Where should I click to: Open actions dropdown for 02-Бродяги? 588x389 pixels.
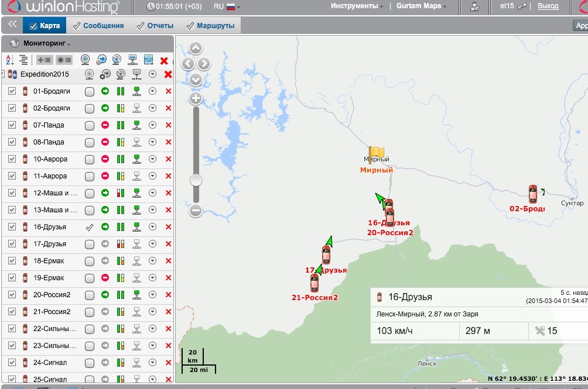click(x=153, y=108)
